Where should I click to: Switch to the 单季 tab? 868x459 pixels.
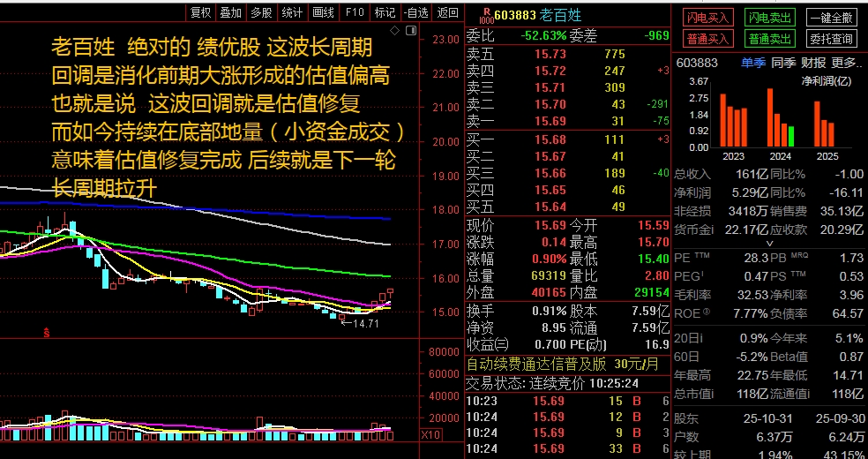(753, 63)
